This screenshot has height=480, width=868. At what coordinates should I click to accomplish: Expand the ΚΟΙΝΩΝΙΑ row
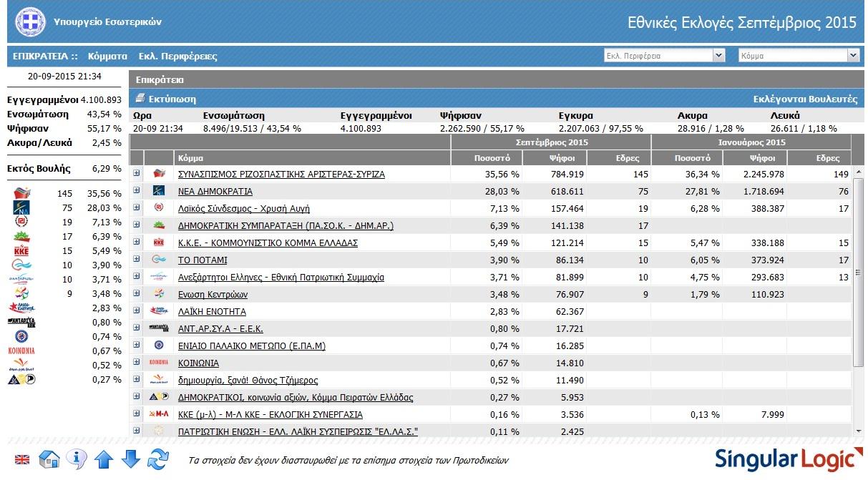[x=136, y=362]
